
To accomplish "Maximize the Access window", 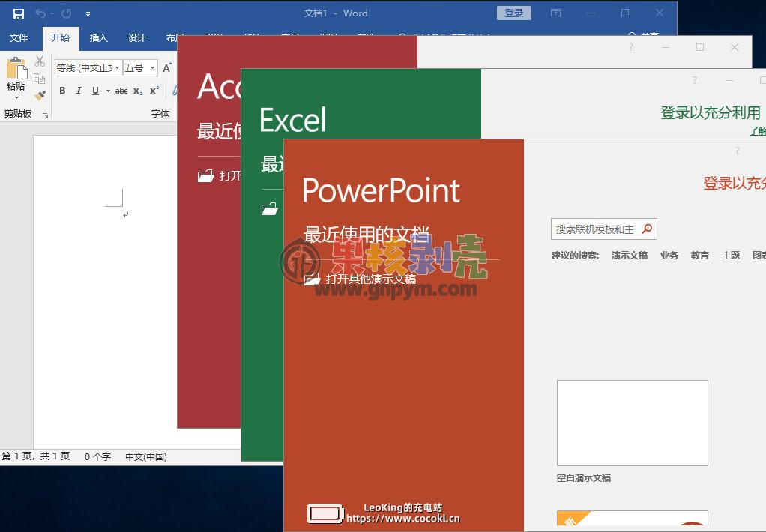I will (700, 47).
